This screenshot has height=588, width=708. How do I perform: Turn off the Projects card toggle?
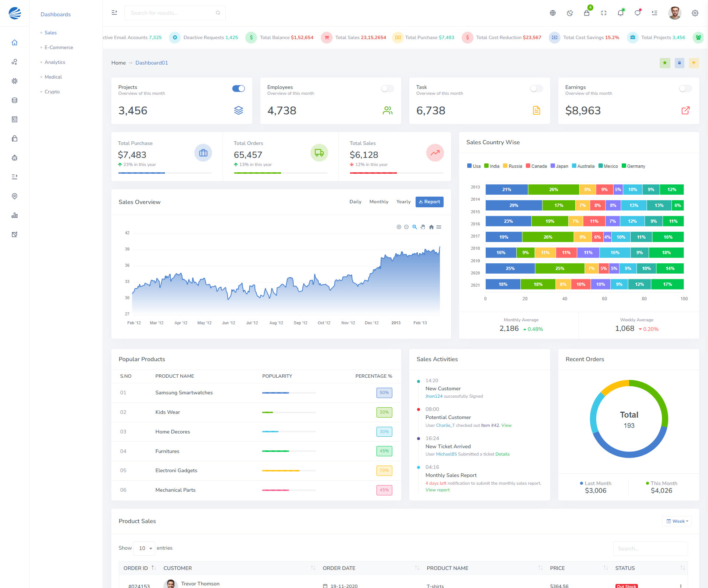click(x=239, y=89)
